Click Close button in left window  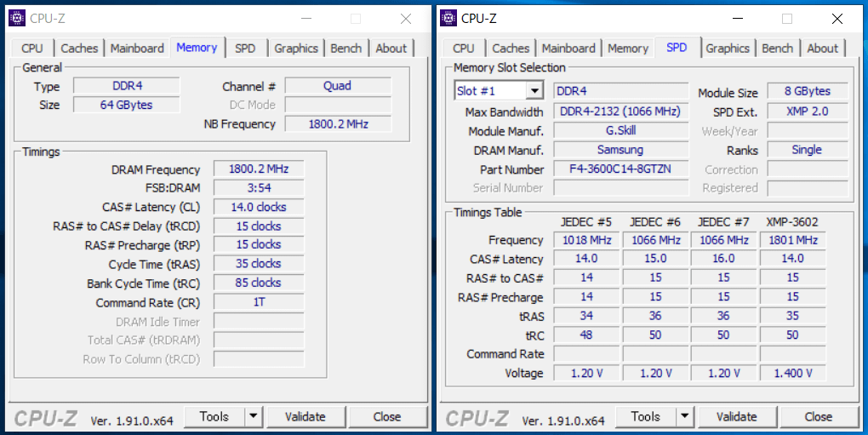point(387,417)
